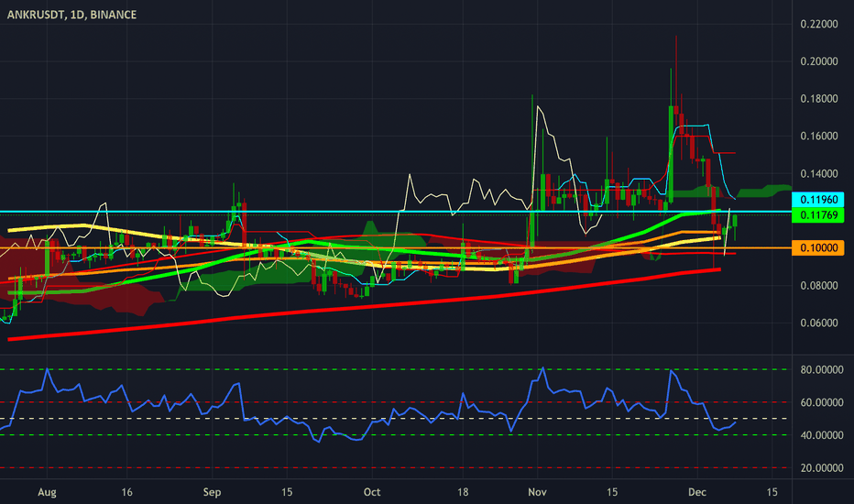Select the cyan 0.11960 price label

[818, 200]
